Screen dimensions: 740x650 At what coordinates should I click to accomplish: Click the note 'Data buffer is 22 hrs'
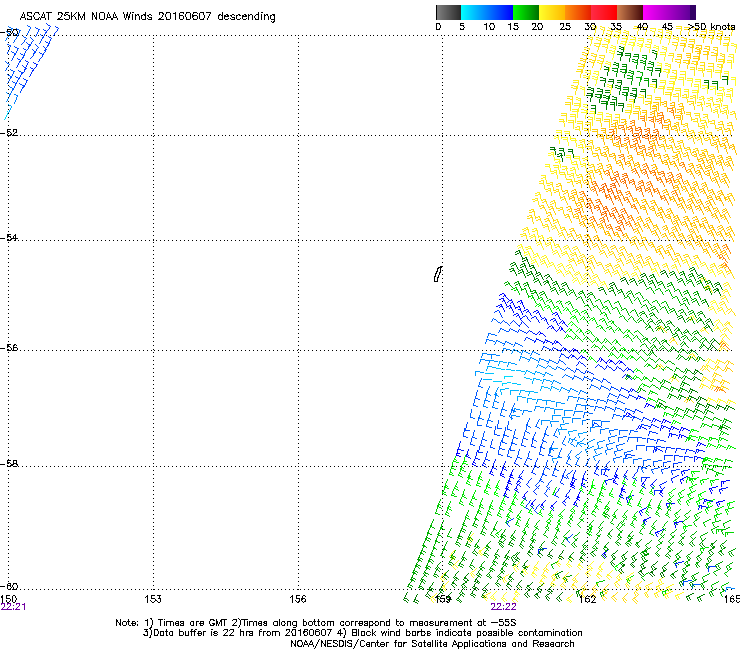click(205, 633)
